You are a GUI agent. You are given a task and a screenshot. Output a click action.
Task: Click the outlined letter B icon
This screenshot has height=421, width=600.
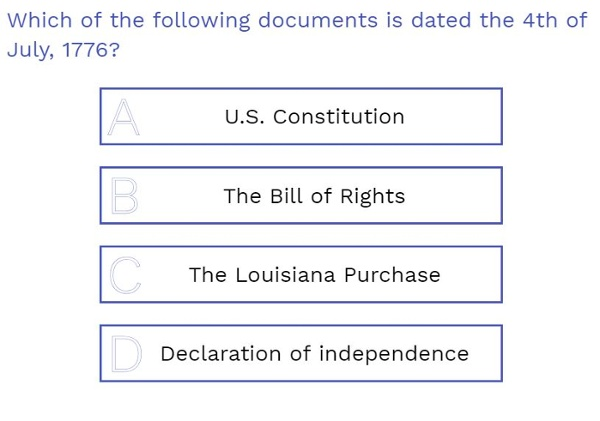[124, 196]
